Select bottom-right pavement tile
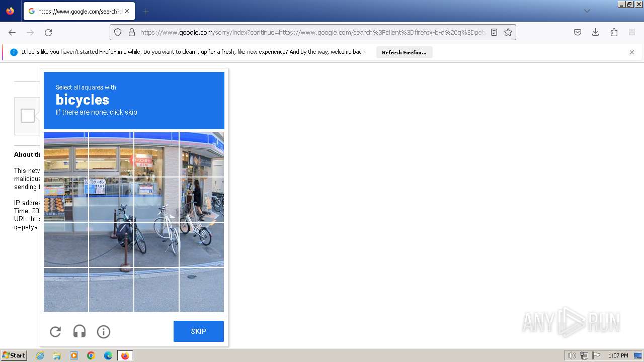The image size is (644, 362). point(202,290)
